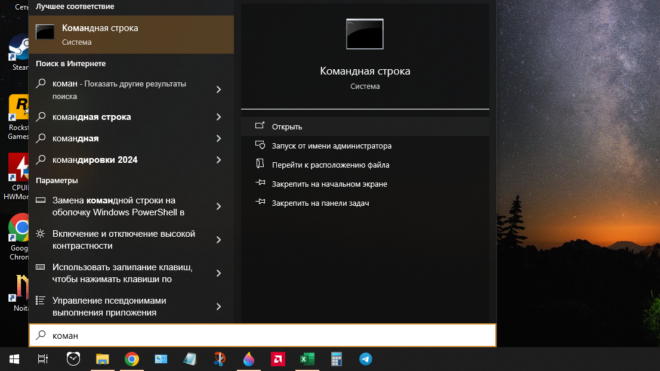This screenshot has height=371, width=660.
Task: Click the search box containing 'коман'
Action: point(262,335)
